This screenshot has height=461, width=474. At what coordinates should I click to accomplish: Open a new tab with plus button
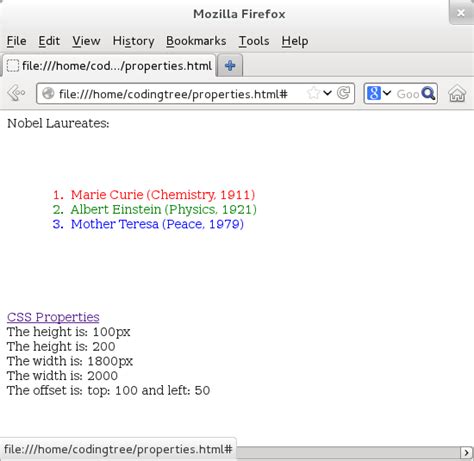click(x=230, y=66)
